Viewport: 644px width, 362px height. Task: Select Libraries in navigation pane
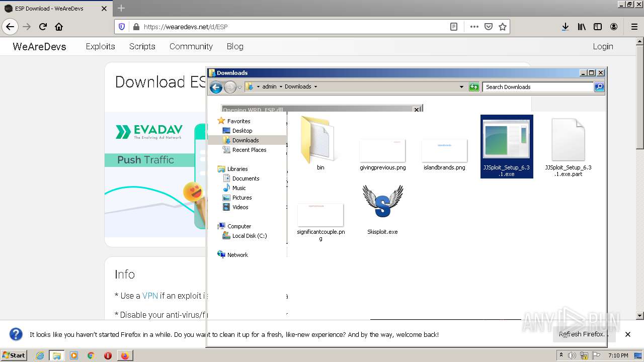[x=237, y=169]
